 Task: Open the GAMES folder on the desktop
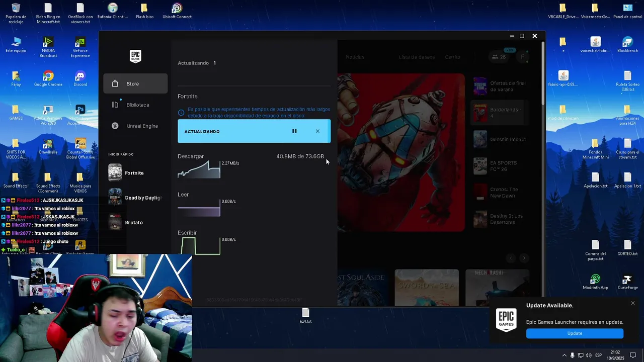coord(16,113)
